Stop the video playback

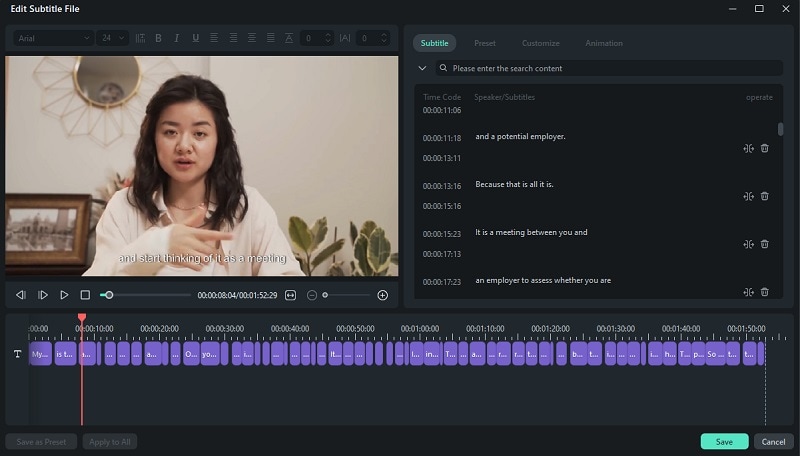coord(85,295)
